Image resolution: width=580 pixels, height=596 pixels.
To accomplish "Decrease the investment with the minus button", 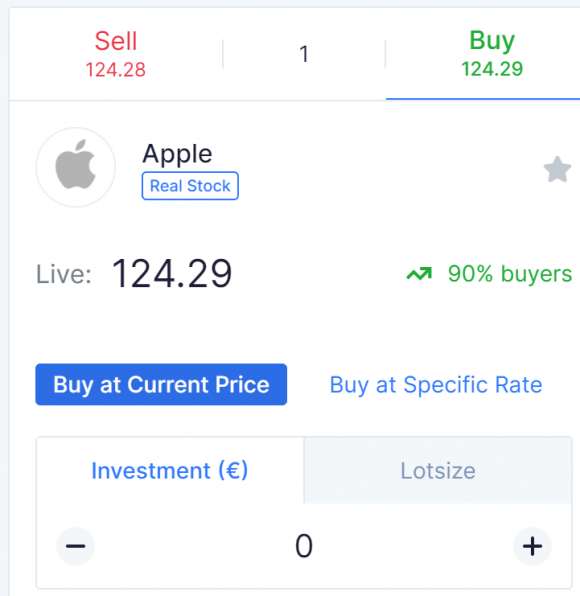I will [76, 546].
